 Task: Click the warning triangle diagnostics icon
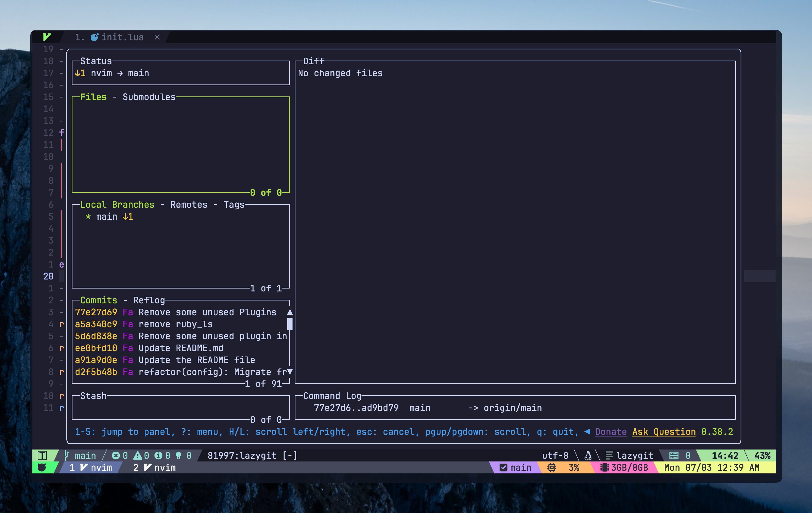click(137, 456)
